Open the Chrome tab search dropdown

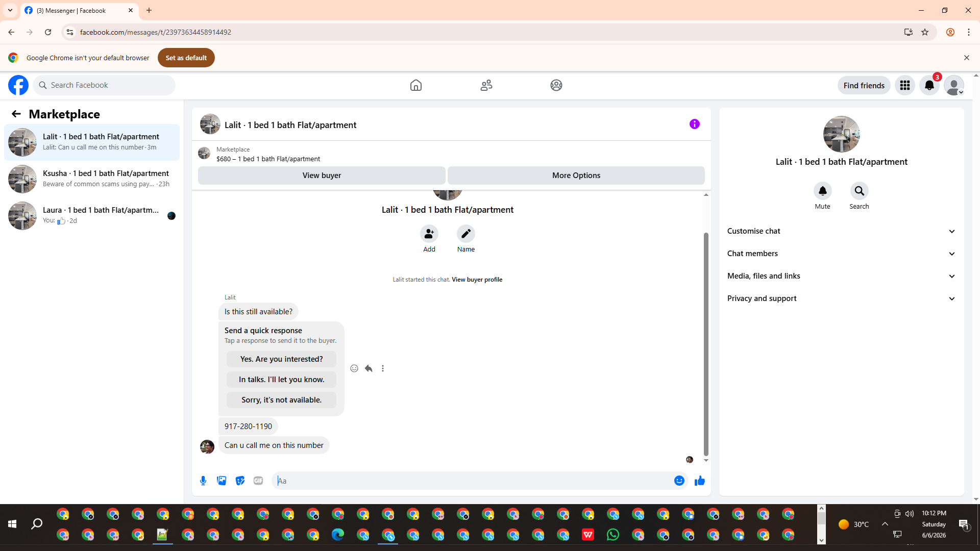[10, 10]
